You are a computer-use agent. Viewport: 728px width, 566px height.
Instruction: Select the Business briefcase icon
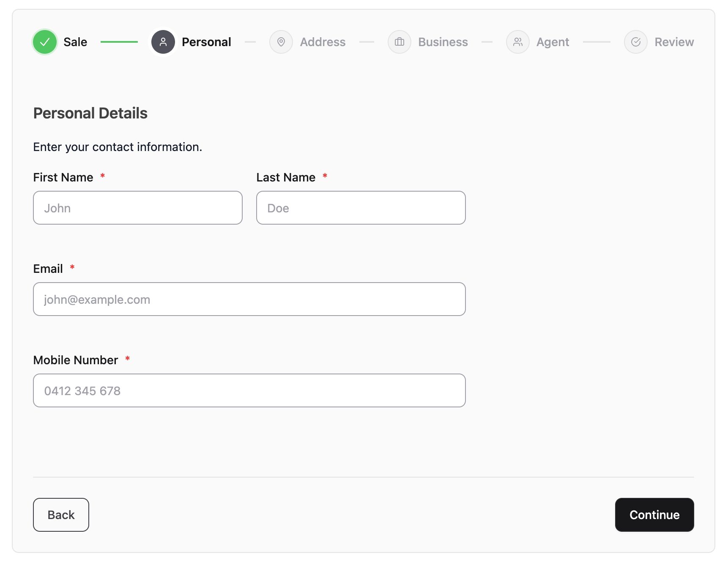(400, 42)
